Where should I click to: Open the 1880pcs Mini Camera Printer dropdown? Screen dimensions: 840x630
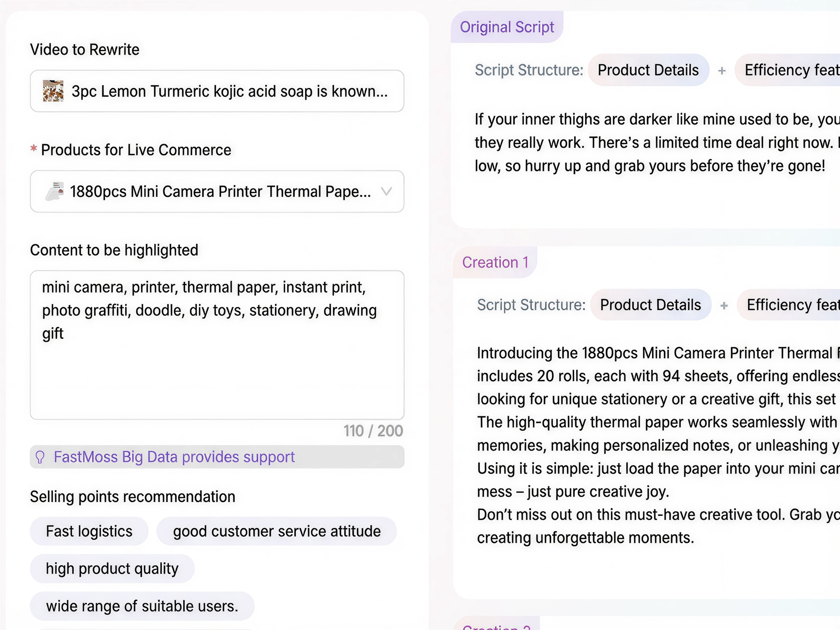coord(219,191)
